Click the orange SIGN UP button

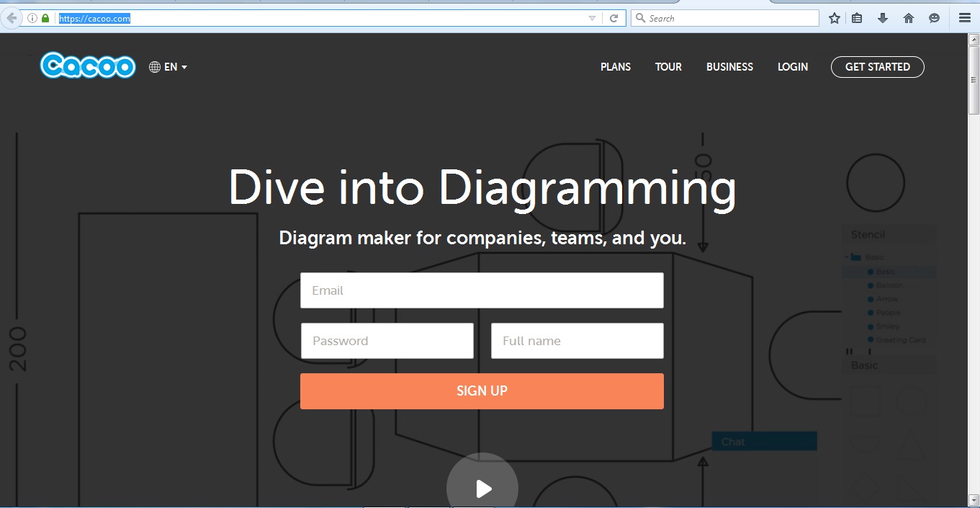tap(482, 391)
